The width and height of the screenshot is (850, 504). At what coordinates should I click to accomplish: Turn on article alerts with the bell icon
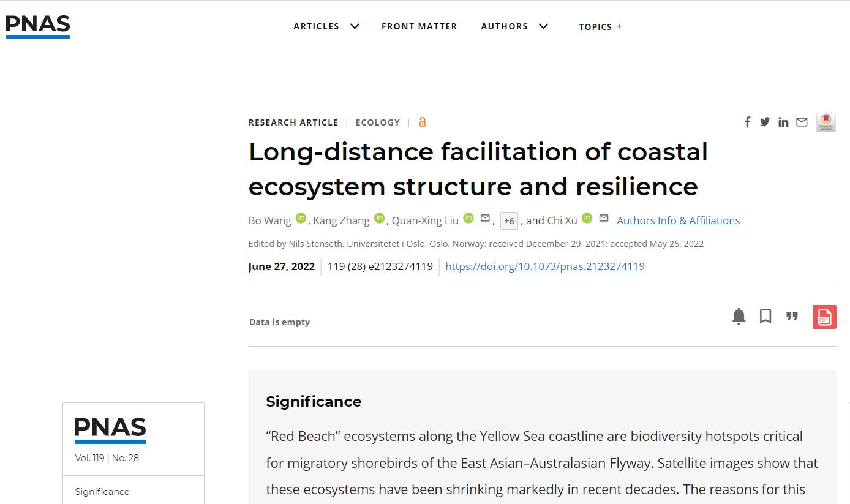[x=739, y=317]
